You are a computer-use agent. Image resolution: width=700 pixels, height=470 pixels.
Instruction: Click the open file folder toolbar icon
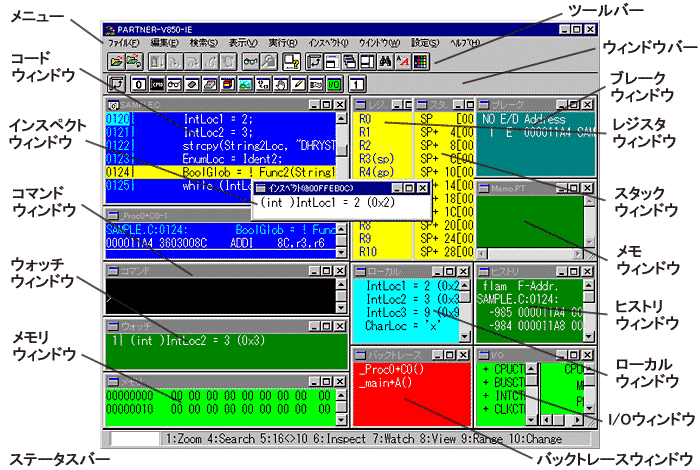(115, 63)
